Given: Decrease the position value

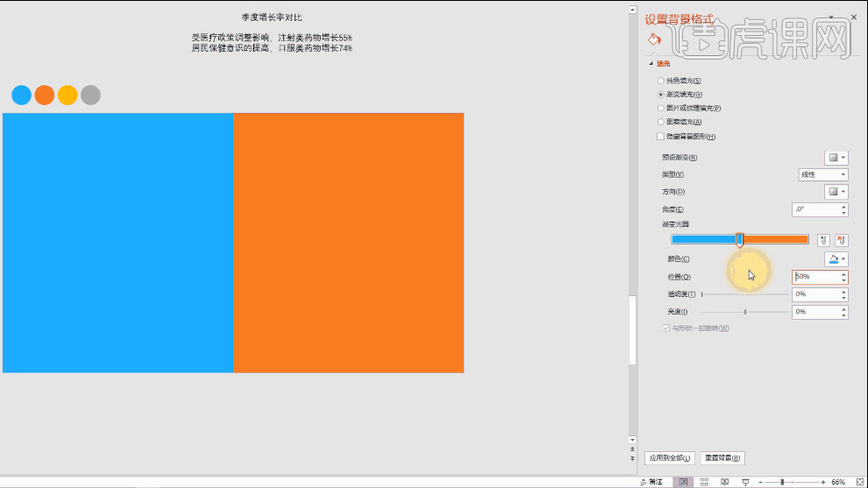Looking at the screenshot, I should [843, 280].
